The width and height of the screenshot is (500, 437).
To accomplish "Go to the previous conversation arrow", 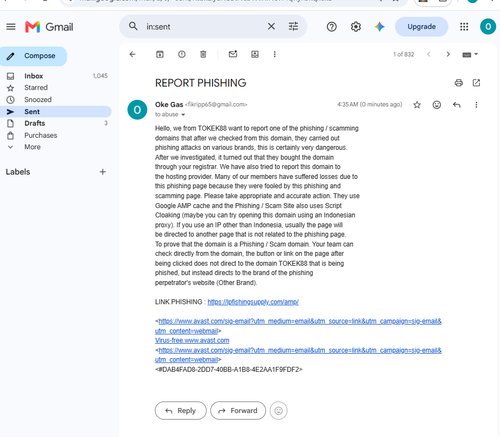I will 429,54.
